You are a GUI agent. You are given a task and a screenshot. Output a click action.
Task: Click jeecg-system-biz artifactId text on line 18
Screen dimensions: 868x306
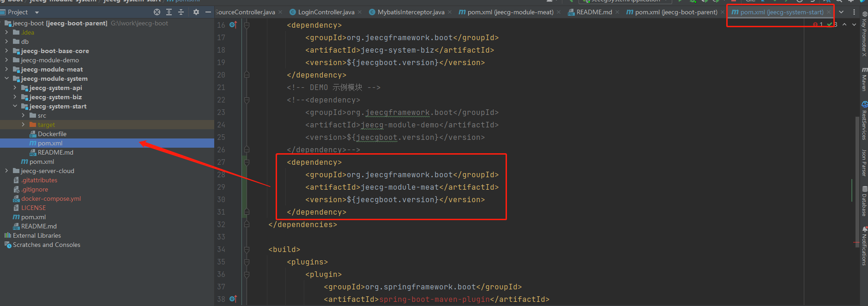pos(398,50)
